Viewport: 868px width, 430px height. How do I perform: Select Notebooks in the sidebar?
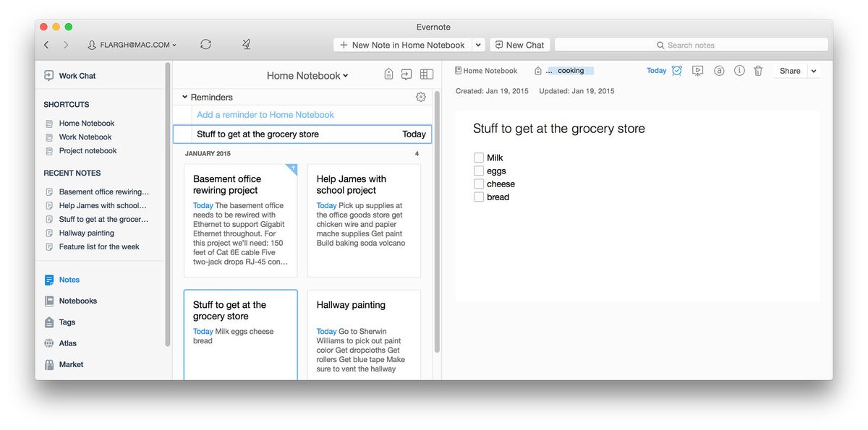click(x=77, y=301)
